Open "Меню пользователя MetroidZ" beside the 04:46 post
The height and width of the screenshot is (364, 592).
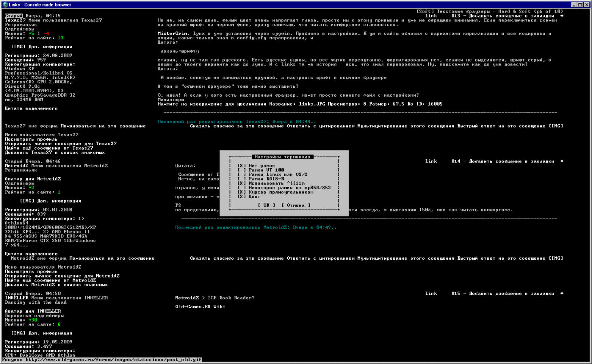click(70, 166)
